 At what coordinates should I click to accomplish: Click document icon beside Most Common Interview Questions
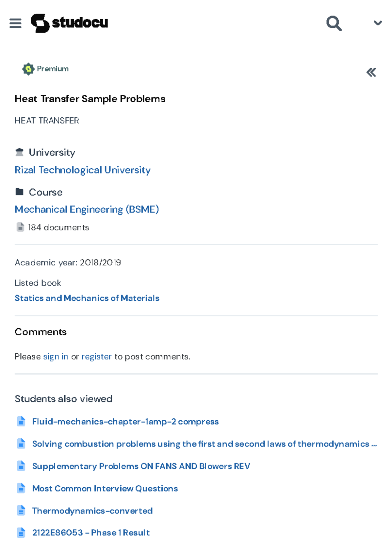pyautogui.click(x=21, y=488)
